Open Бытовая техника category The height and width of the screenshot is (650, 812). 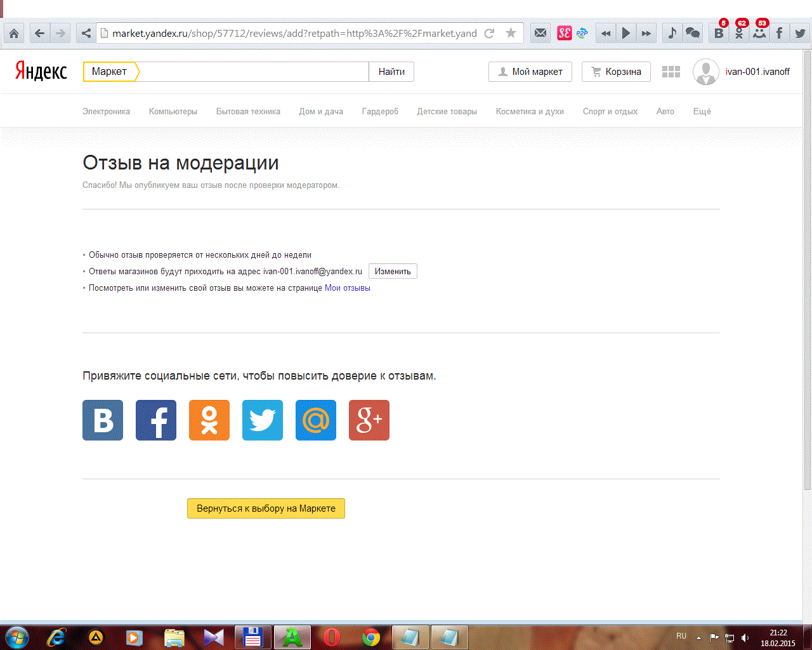tap(248, 111)
